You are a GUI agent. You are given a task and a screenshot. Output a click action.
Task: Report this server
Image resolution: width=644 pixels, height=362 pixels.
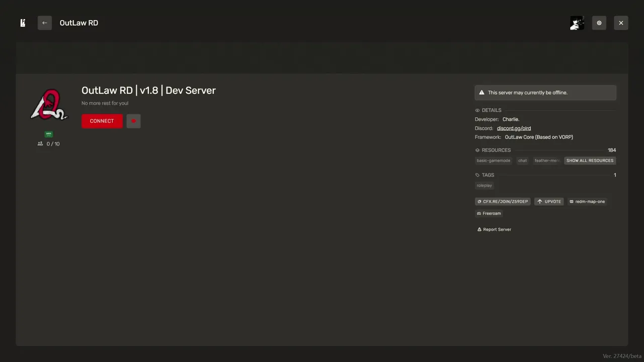[494, 229]
